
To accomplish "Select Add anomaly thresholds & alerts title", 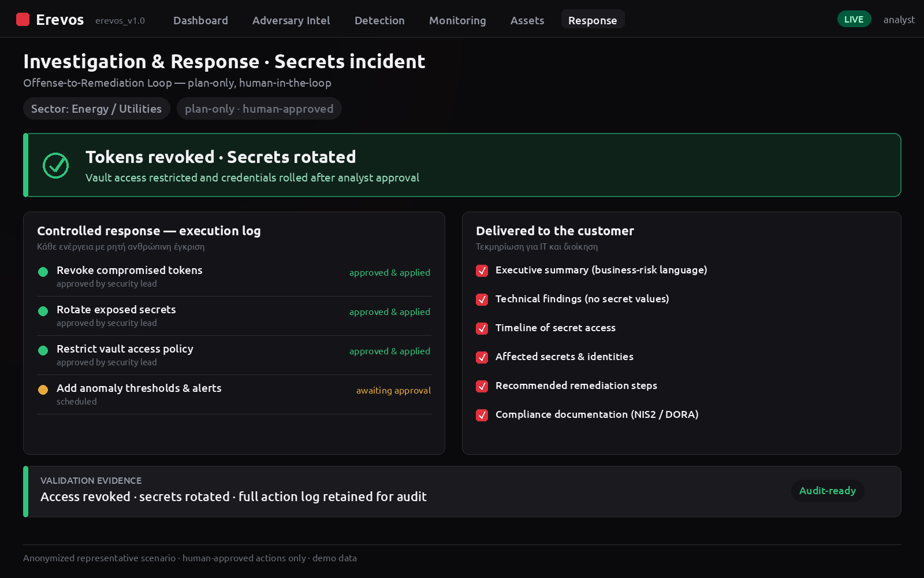I will tap(139, 388).
